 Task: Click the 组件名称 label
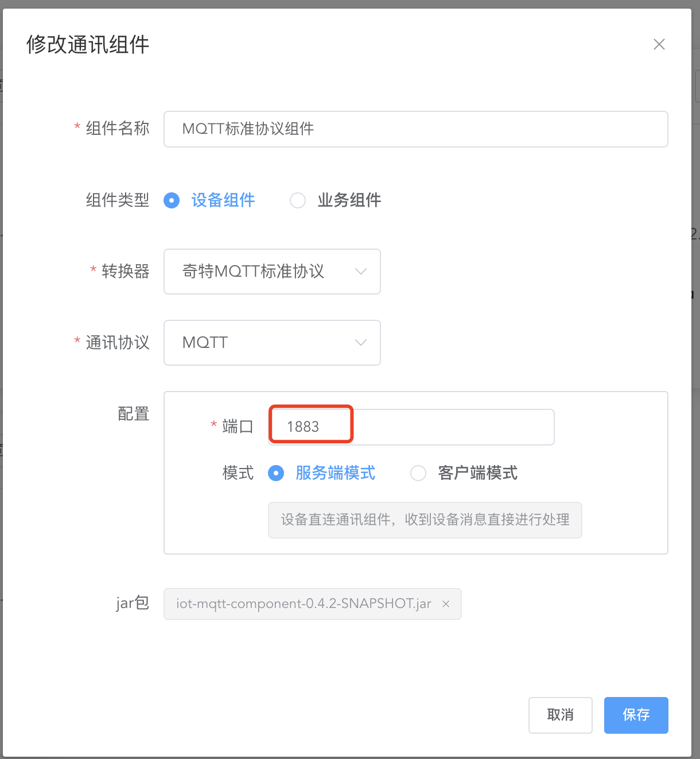click(118, 129)
